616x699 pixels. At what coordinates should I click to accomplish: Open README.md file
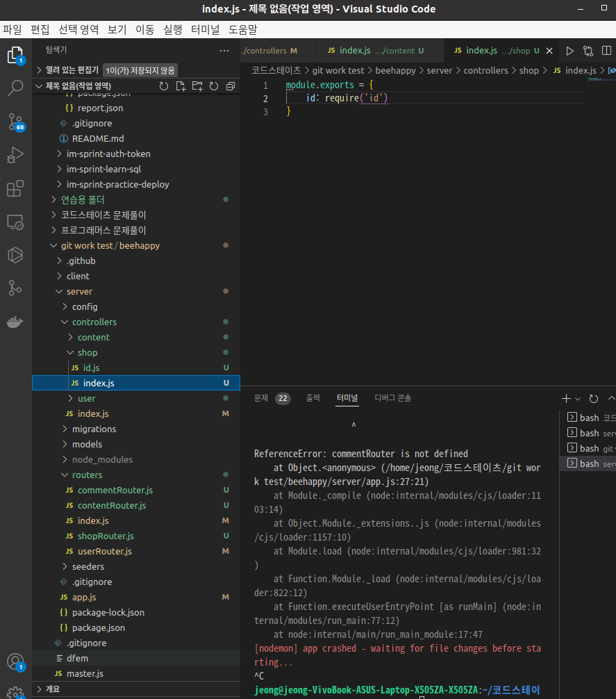pos(98,139)
